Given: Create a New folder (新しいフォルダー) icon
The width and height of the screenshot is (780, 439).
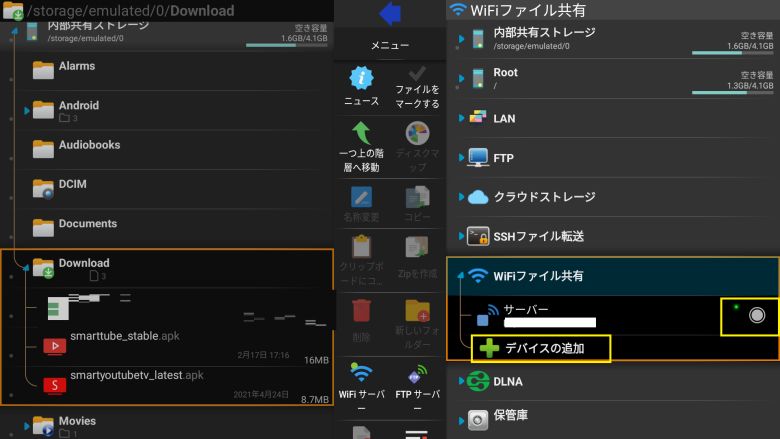Looking at the screenshot, I should (x=417, y=311).
